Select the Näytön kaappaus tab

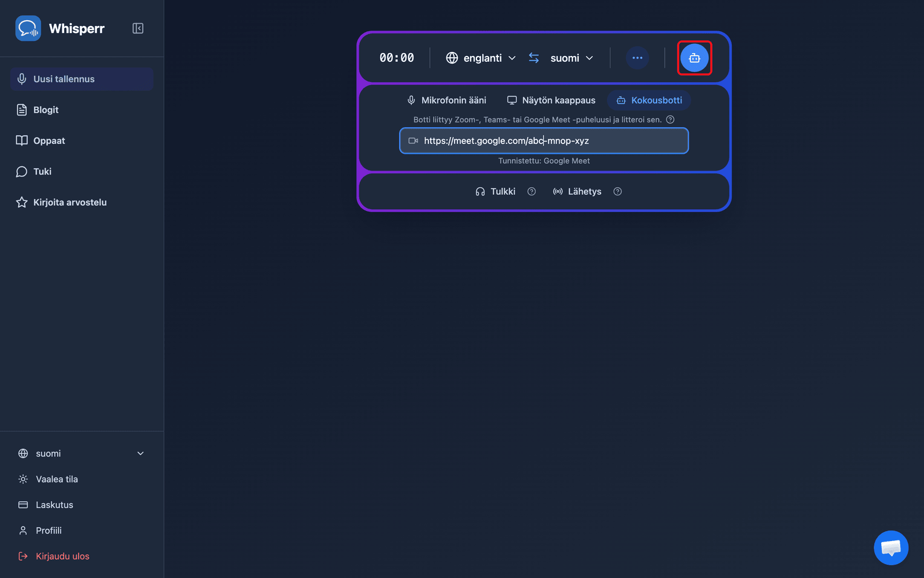(x=551, y=100)
